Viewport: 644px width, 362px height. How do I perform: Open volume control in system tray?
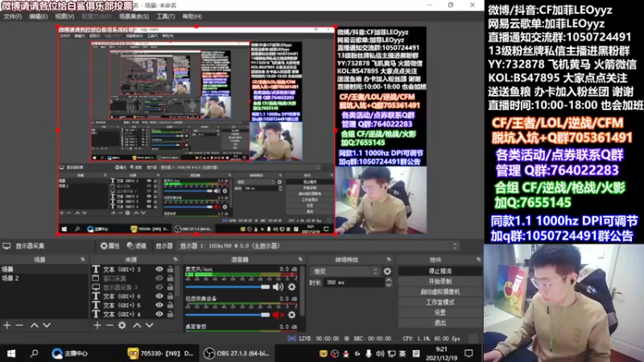click(x=380, y=353)
